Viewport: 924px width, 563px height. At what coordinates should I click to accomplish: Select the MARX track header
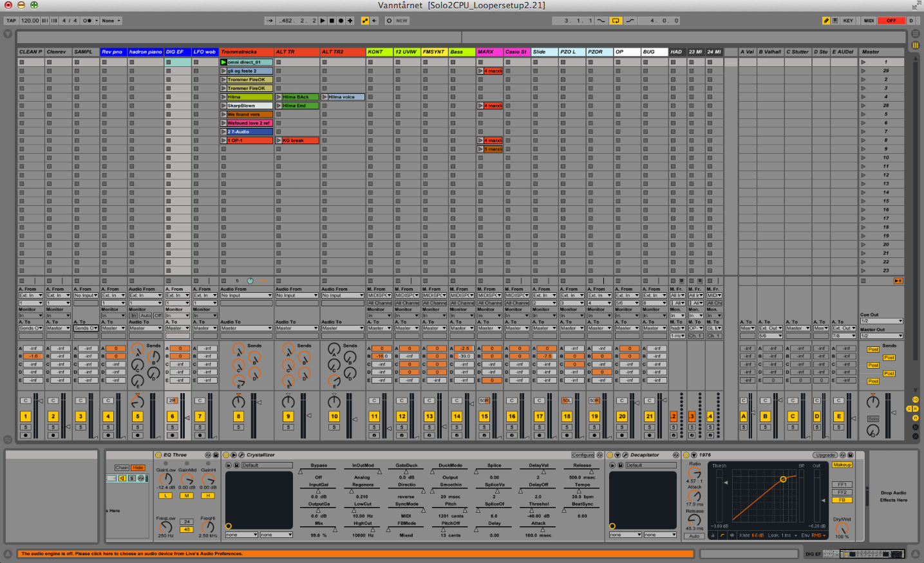pyautogui.click(x=489, y=52)
